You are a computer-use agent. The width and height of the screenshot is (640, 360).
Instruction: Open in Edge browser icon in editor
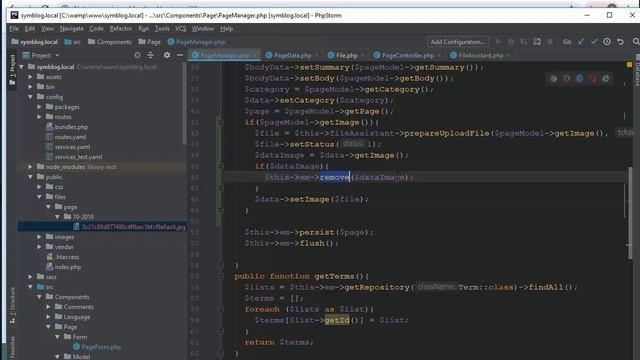click(x=606, y=79)
